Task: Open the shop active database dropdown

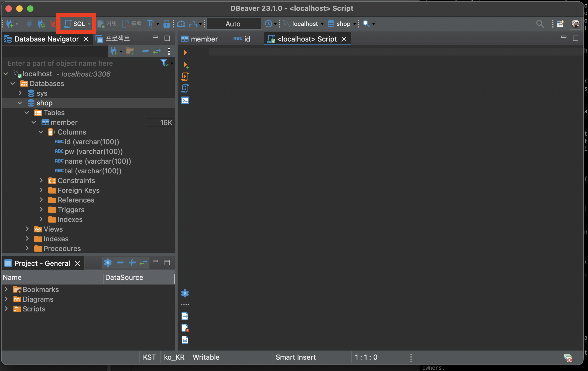Action: click(x=343, y=24)
